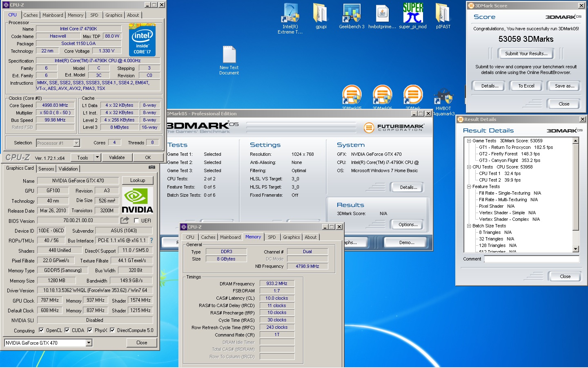Open hwbotprime desktop icon
The width and height of the screenshot is (588, 368).
382,16
